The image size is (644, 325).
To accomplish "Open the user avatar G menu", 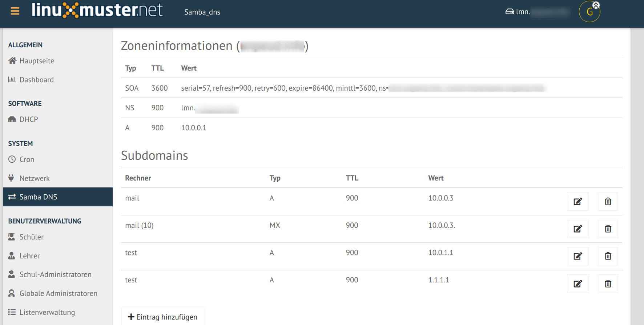I will 589,12.
